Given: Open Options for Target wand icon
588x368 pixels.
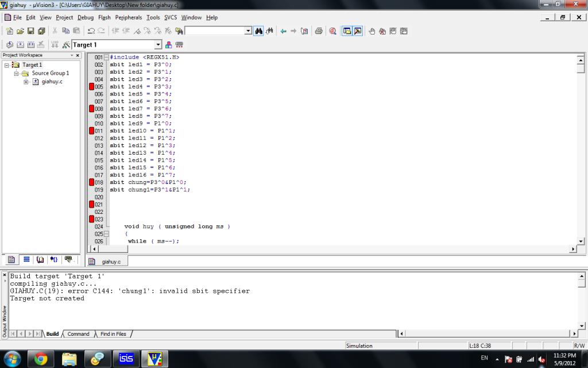Looking at the screenshot, I should tap(66, 45).
